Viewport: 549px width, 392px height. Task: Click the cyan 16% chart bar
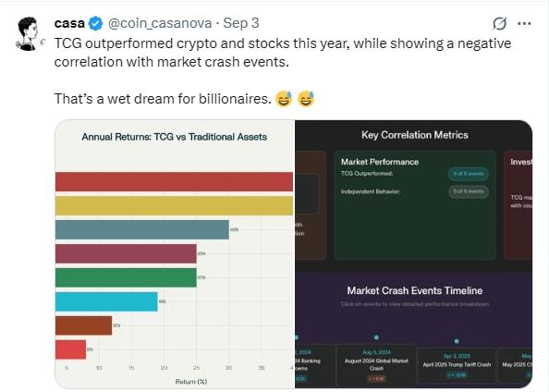tap(106, 301)
